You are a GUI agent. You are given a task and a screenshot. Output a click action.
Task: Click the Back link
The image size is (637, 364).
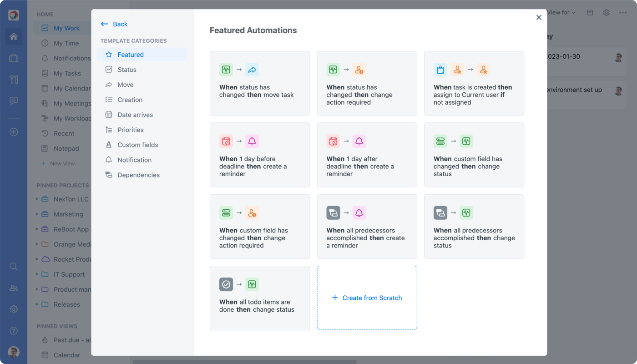pos(115,24)
